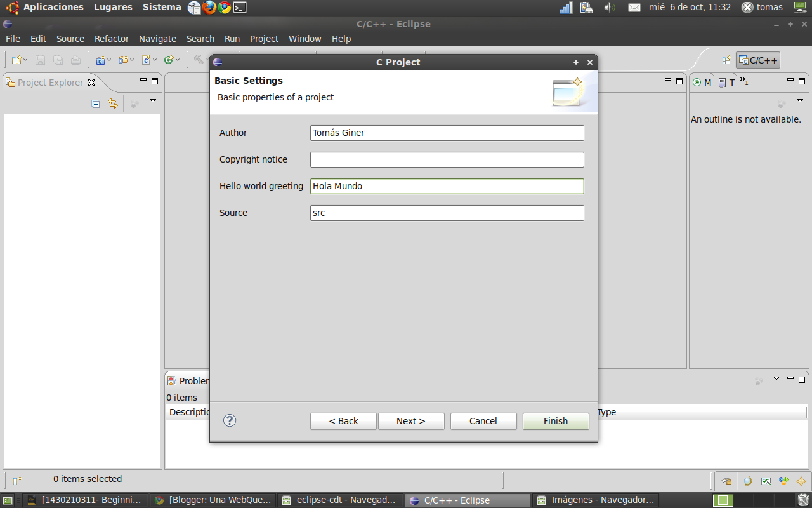Collapse All in Project Explorer
Viewport: 812px width, 508px height.
point(96,104)
